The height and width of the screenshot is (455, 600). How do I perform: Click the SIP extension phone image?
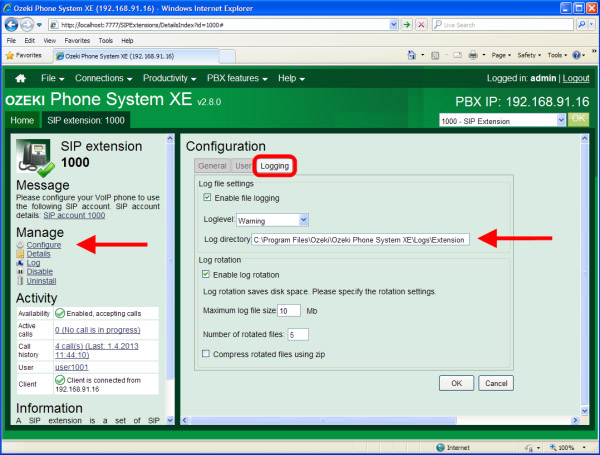click(x=35, y=158)
